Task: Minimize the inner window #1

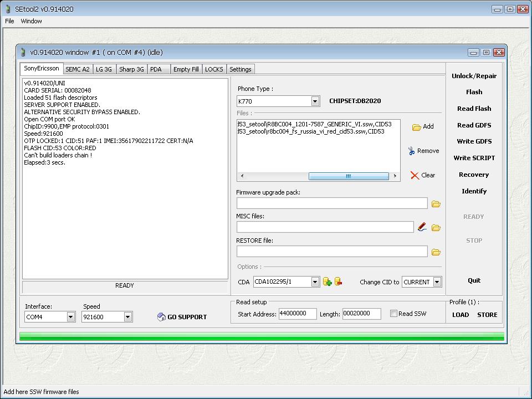Action: click(474, 52)
